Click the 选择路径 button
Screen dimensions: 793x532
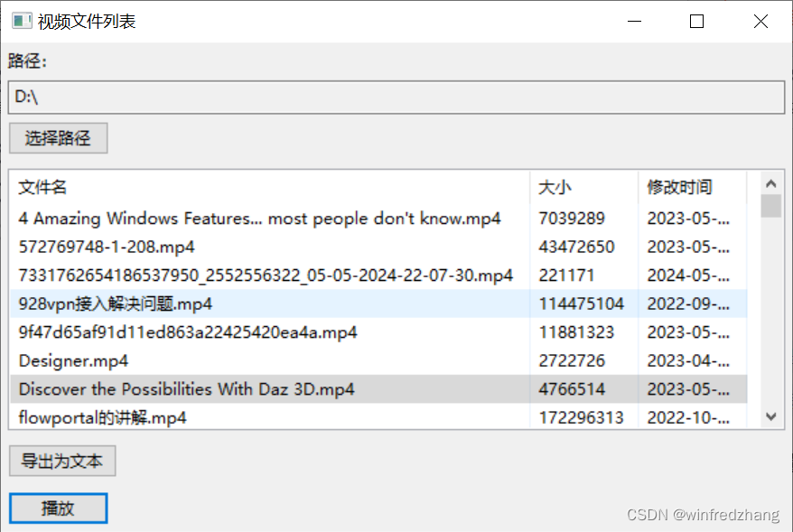pyautogui.click(x=58, y=138)
